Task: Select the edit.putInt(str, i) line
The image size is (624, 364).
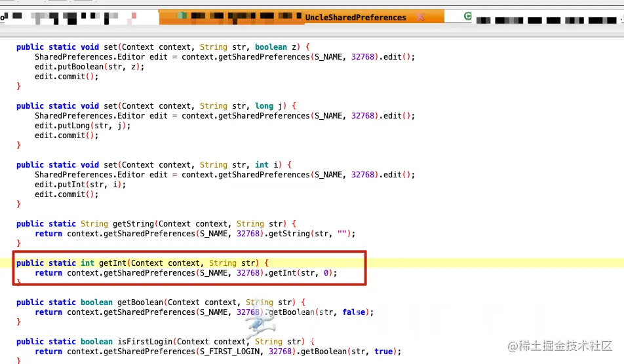Action: coord(80,185)
